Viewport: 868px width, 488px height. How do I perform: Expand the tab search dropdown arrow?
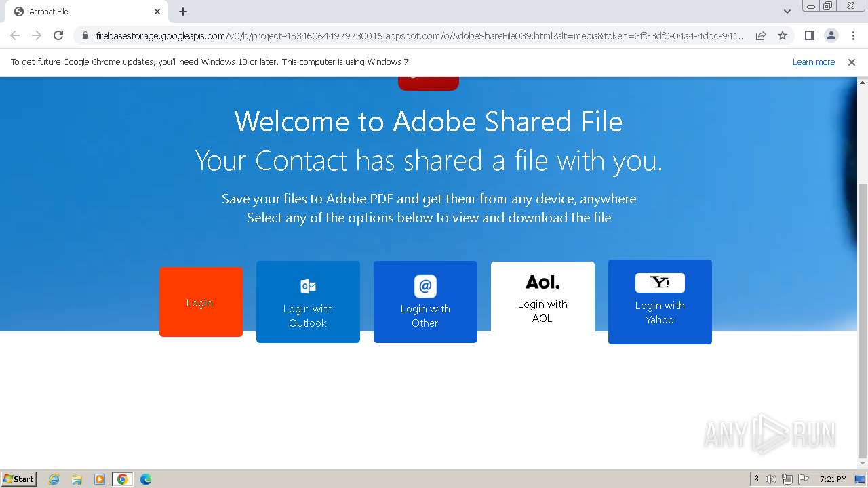click(787, 12)
